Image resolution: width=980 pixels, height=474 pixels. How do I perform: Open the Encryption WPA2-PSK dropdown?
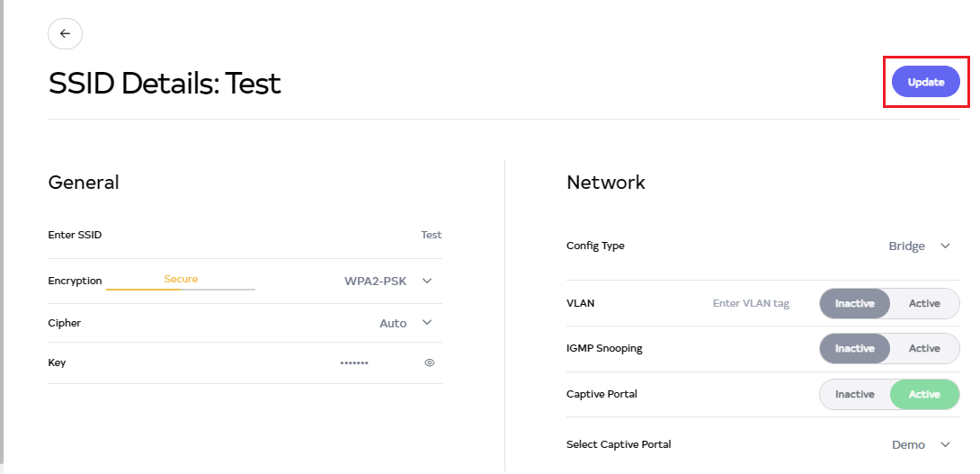click(387, 281)
